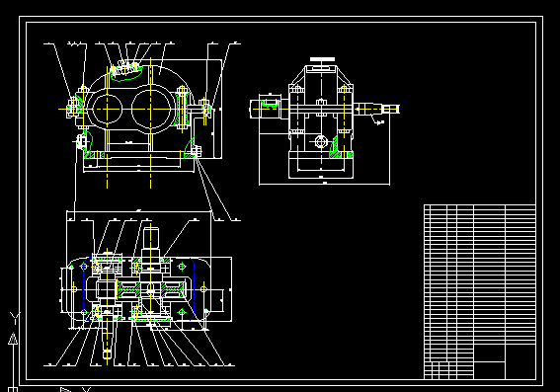The image size is (560, 392).
Task: Select the right bearing circle in front view
Action: pos(151,109)
